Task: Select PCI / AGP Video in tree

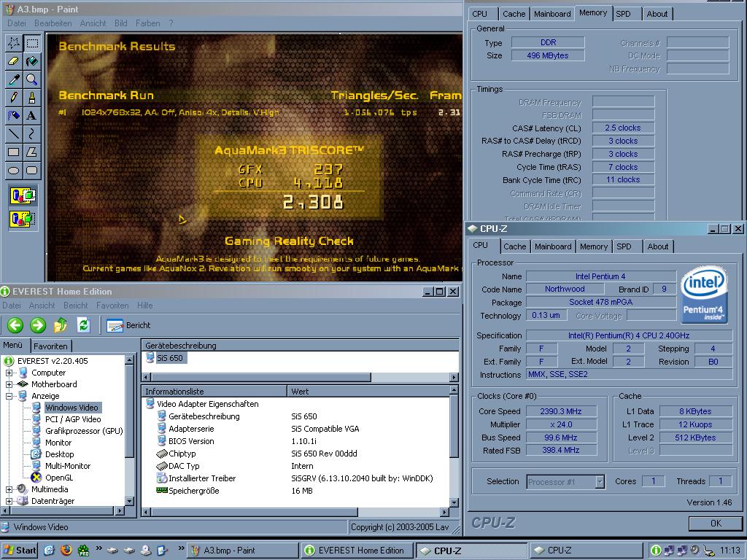Action: (x=73, y=419)
